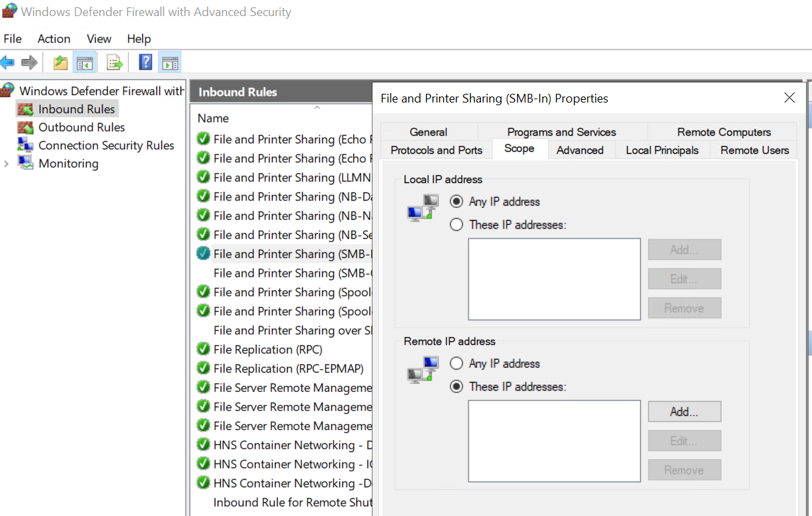
Task: Select Outbound Rules in the tree
Action: 82,127
